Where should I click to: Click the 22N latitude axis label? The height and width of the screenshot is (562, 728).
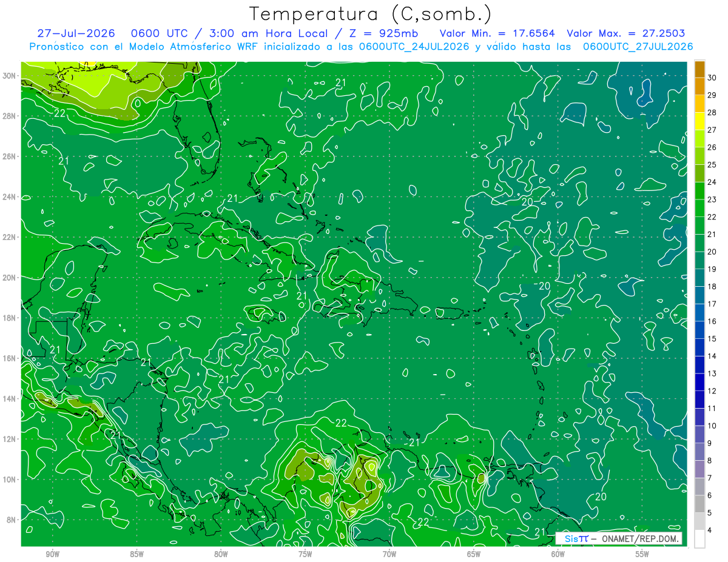tap(10, 237)
